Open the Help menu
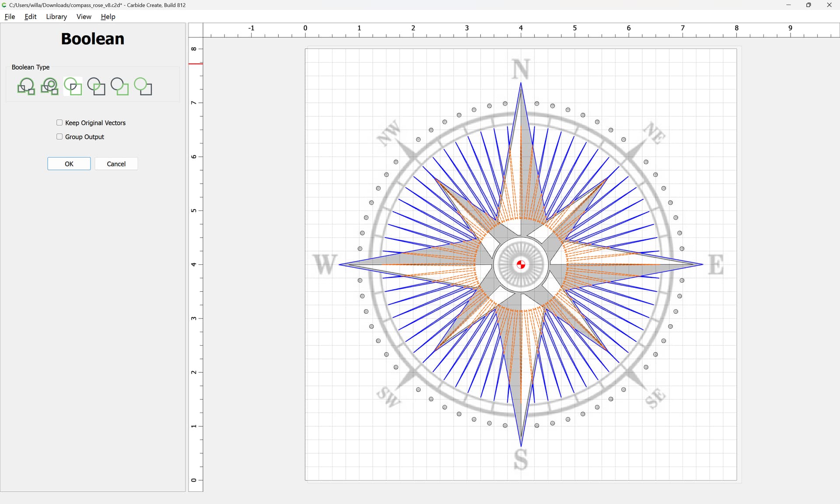The width and height of the screenshot is (840, 504). tap(108, 17)
